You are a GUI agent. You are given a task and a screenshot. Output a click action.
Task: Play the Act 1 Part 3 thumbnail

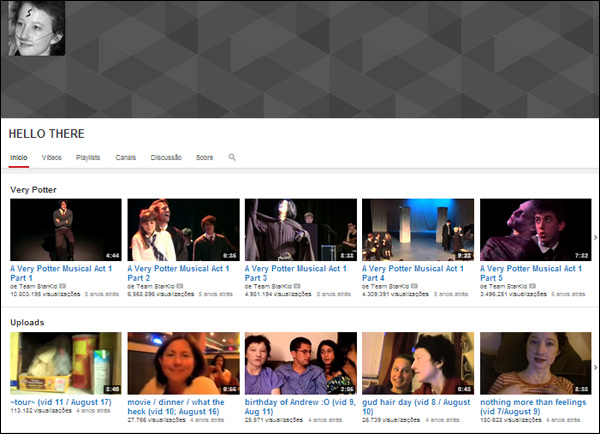click(x=301, y=230)
